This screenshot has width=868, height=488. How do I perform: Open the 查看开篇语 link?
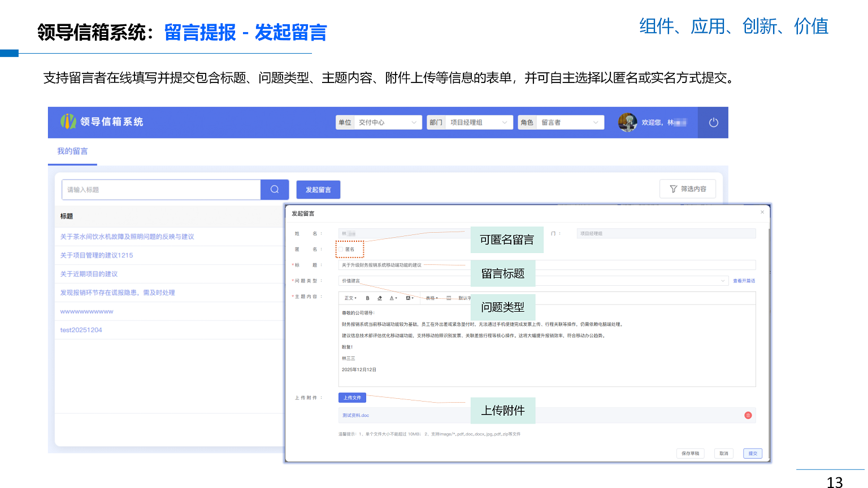click(x=744, y=281)
